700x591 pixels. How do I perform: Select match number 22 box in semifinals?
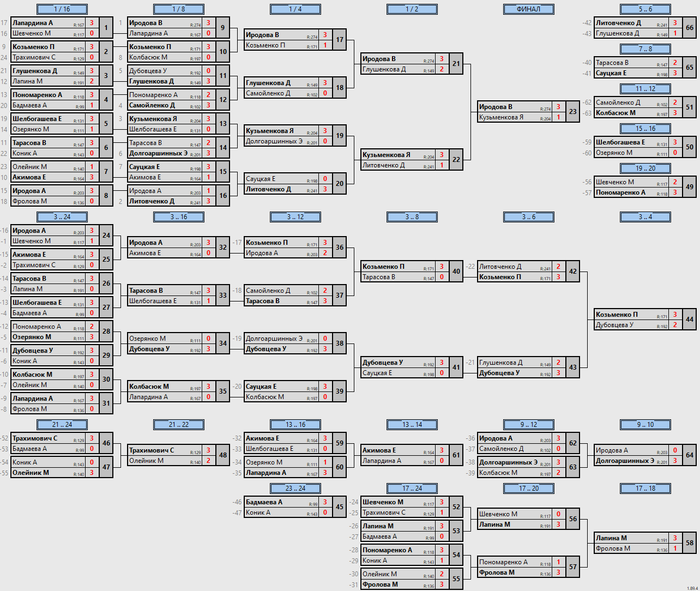click(x=456, y=160)
